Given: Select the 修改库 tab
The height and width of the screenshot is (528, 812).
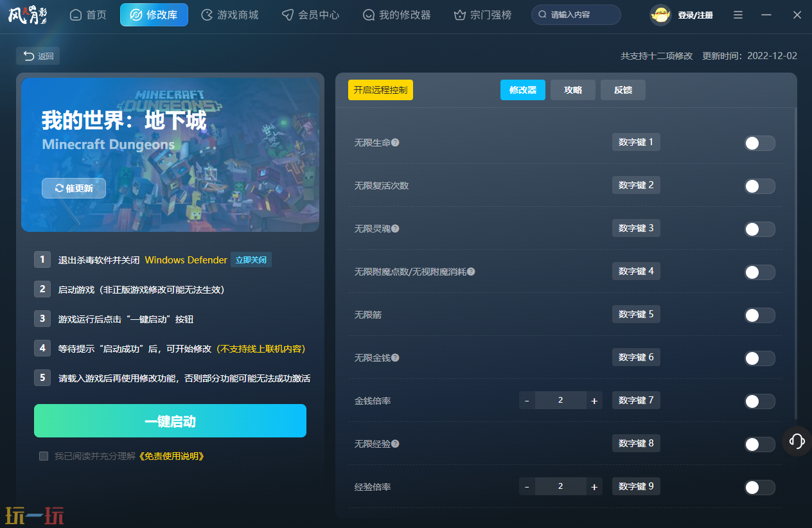Looking at the screenshot, I should pos(154,15).
